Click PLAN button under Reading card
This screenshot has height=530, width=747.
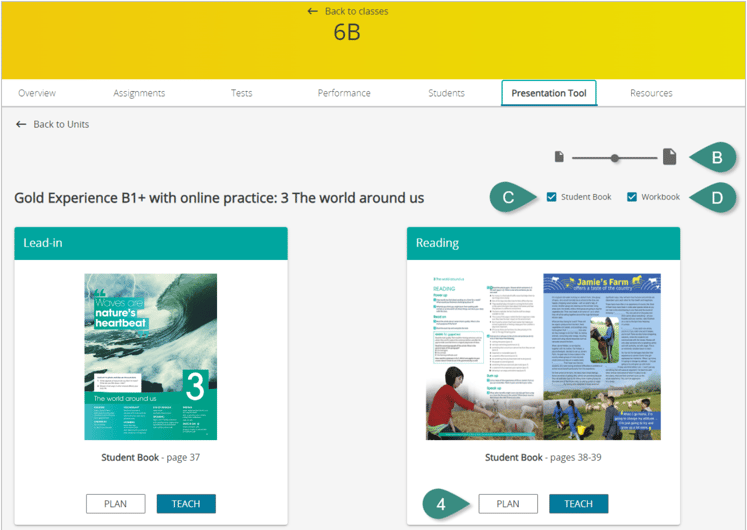[508, 504]
